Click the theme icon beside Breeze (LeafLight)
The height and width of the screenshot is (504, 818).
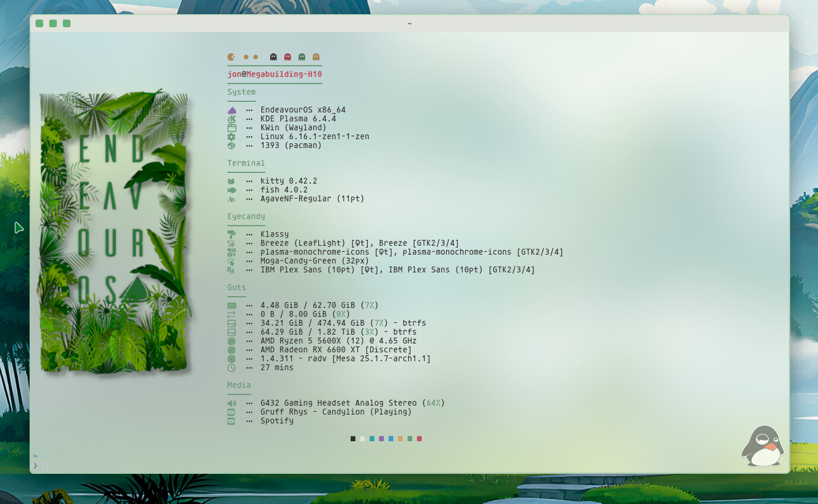[232, 243]
